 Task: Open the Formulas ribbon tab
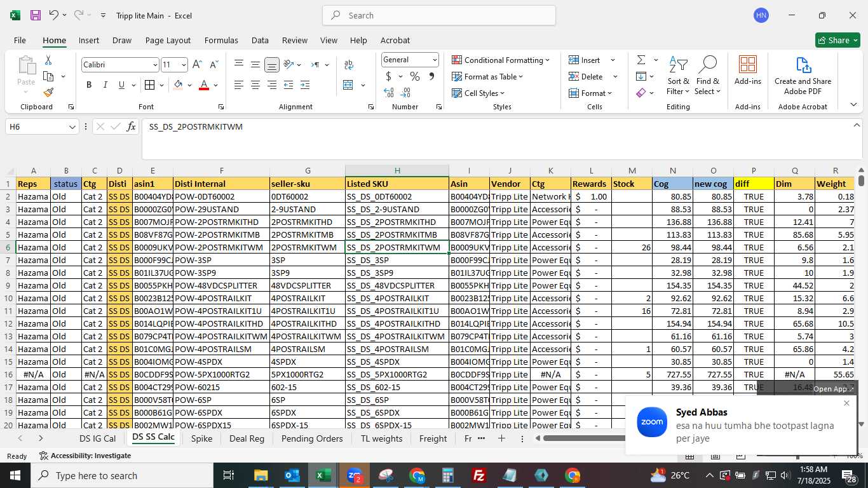221,40
